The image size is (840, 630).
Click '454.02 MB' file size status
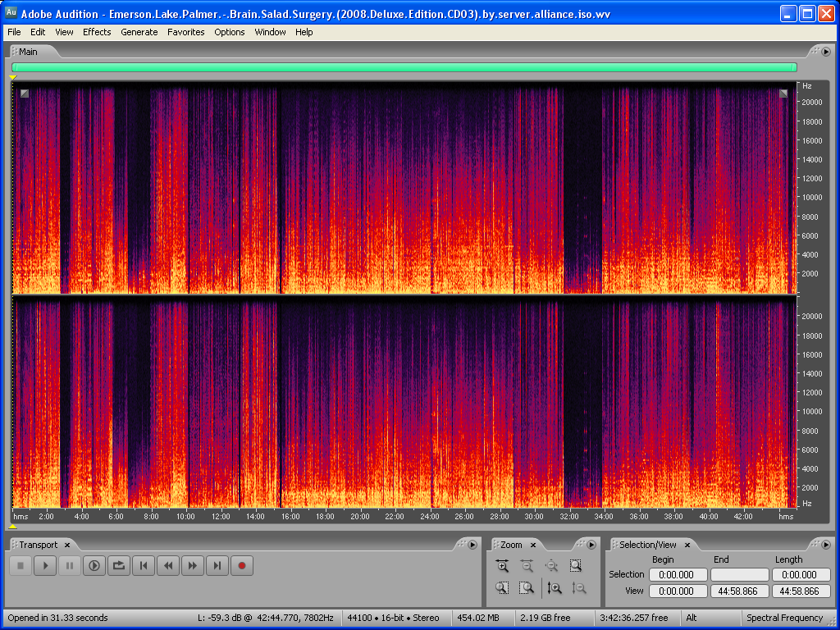click(478, 618)
